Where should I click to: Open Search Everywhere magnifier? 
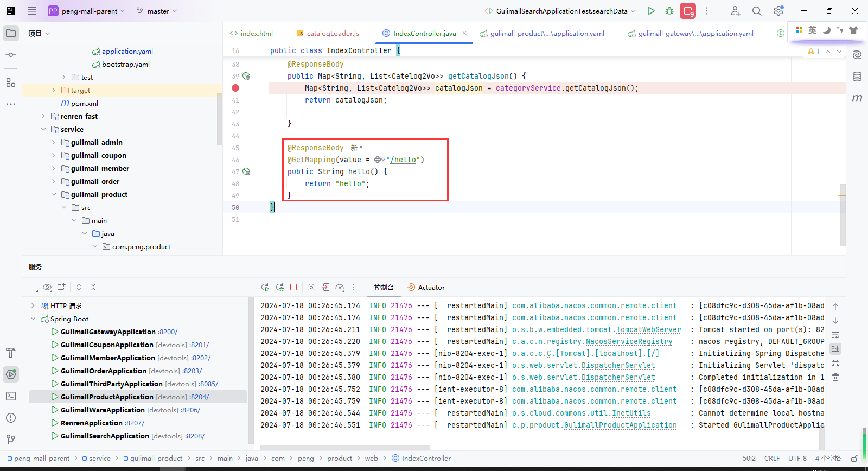(757, 11)
